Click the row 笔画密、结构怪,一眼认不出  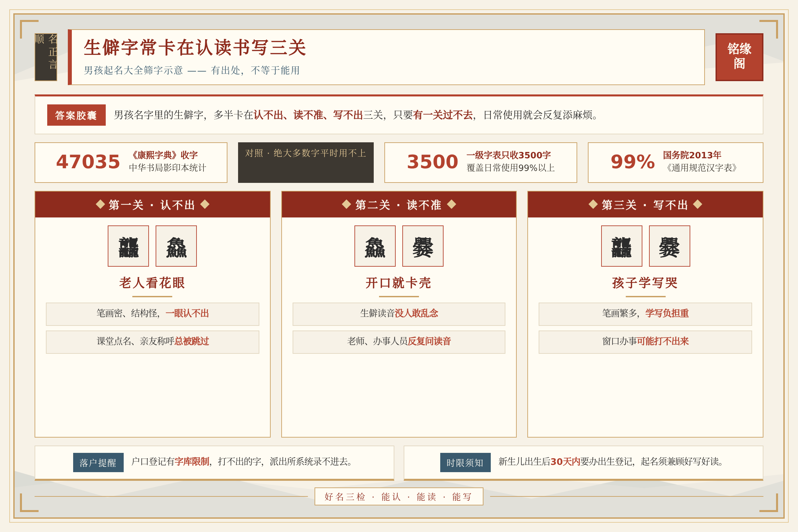click(x=153, y=314)
